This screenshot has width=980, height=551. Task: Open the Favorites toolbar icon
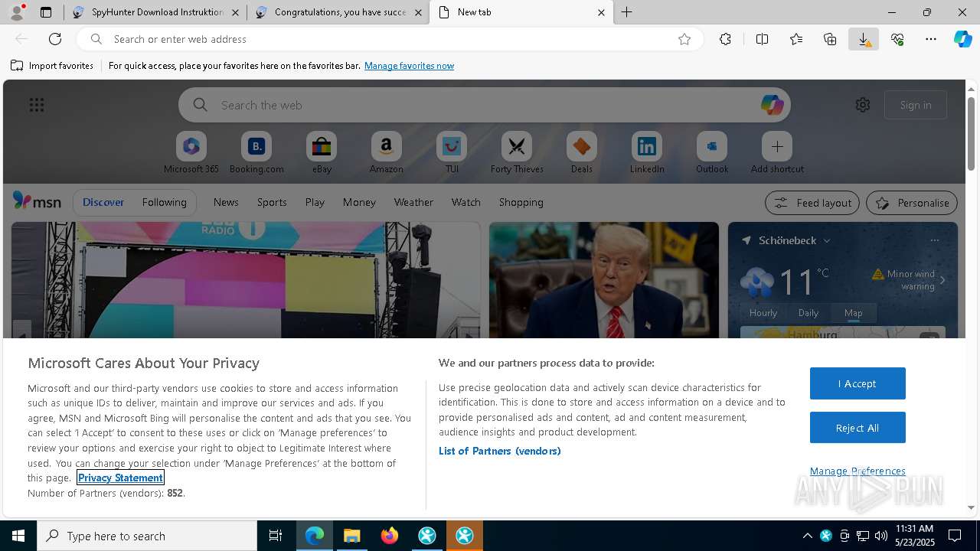click(x=796, y=39)
